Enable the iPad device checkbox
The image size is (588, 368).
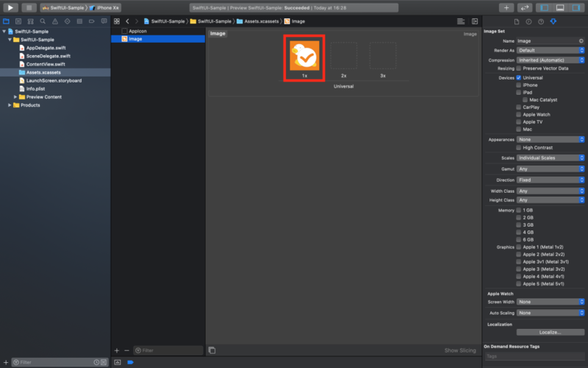(519, 93)
